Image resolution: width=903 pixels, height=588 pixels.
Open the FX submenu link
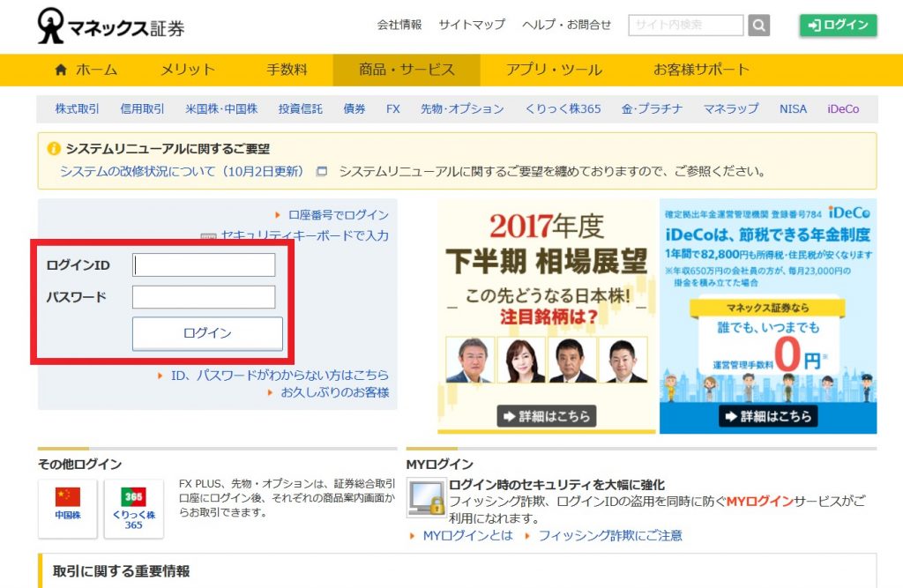tap(392, 108)
